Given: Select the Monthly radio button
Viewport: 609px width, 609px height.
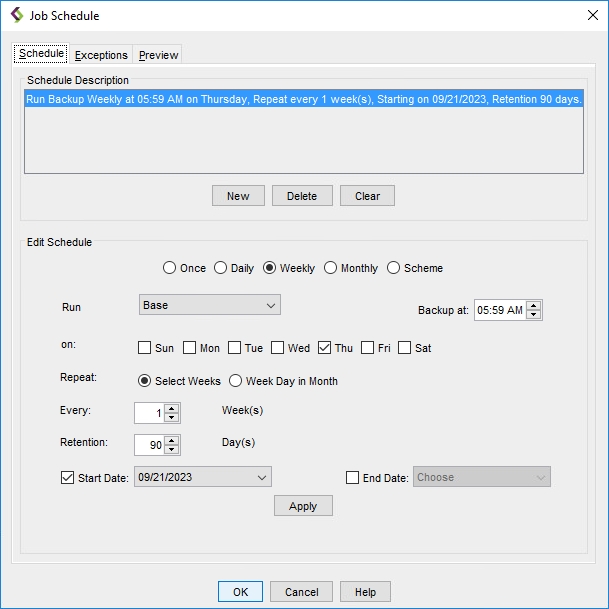Looking at the screenshot, I should 331,268.
